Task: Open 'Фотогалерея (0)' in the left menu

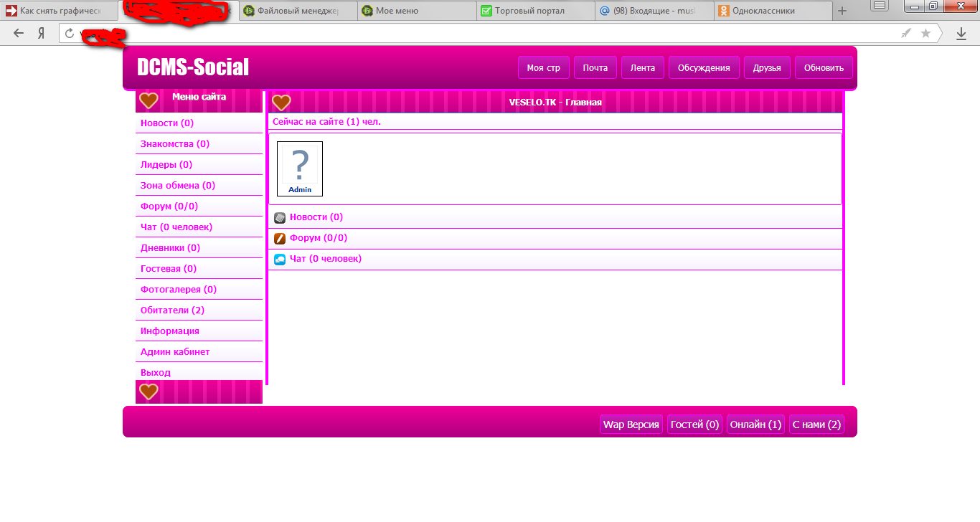Action: pyautogui.click(x=199, y=290)
